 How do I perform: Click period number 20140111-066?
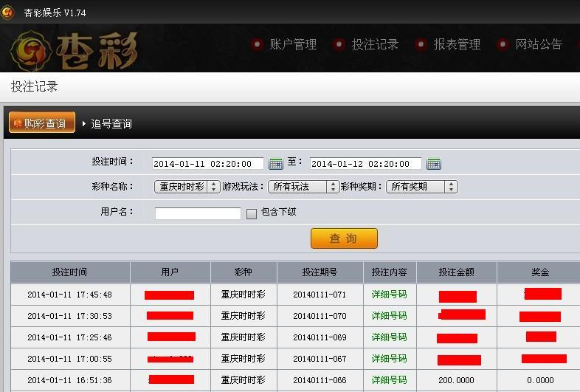[320, 380]
